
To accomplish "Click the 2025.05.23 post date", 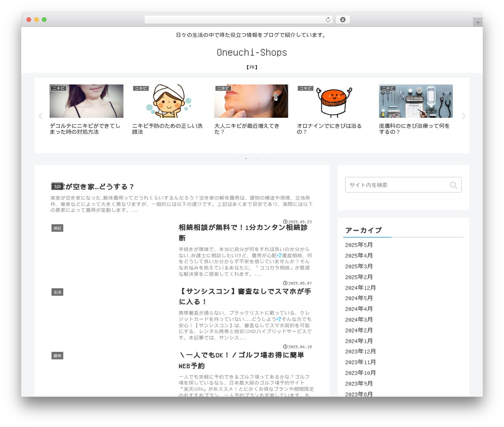I will (x=298, y=222).
